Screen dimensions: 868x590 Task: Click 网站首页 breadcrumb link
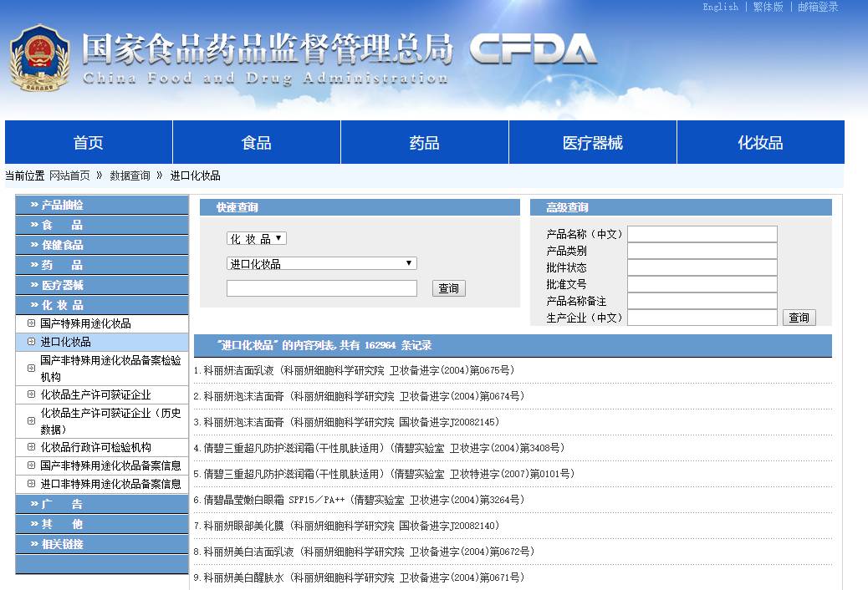(69, 175)
